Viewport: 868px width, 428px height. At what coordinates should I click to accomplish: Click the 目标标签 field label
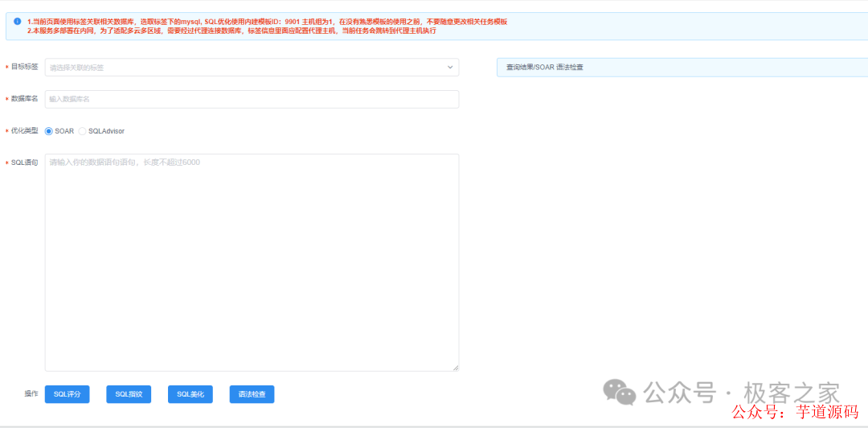24,67
